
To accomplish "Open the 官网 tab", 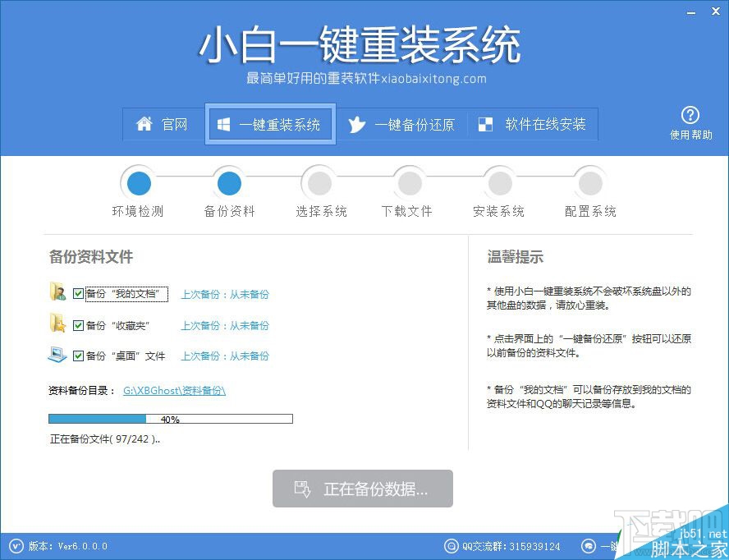I will 163,124.
